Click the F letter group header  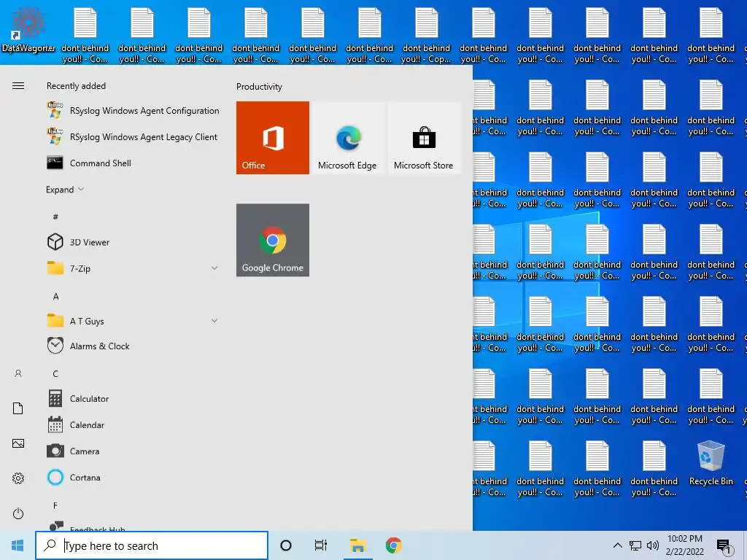(55, 506)
